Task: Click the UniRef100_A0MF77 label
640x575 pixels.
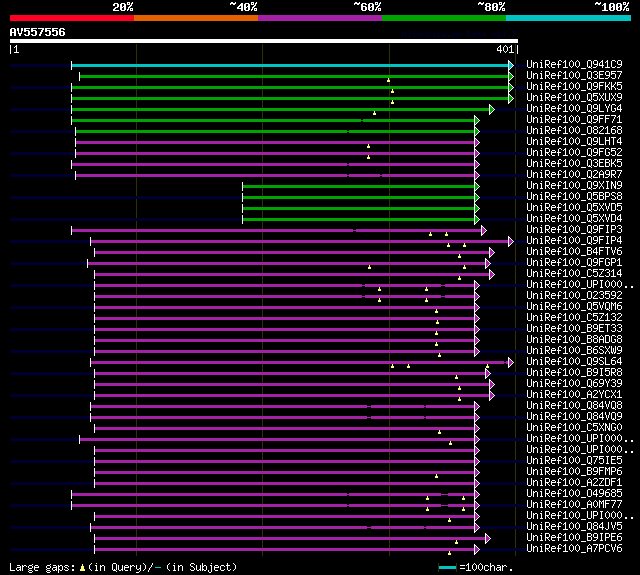Action: 574,505
